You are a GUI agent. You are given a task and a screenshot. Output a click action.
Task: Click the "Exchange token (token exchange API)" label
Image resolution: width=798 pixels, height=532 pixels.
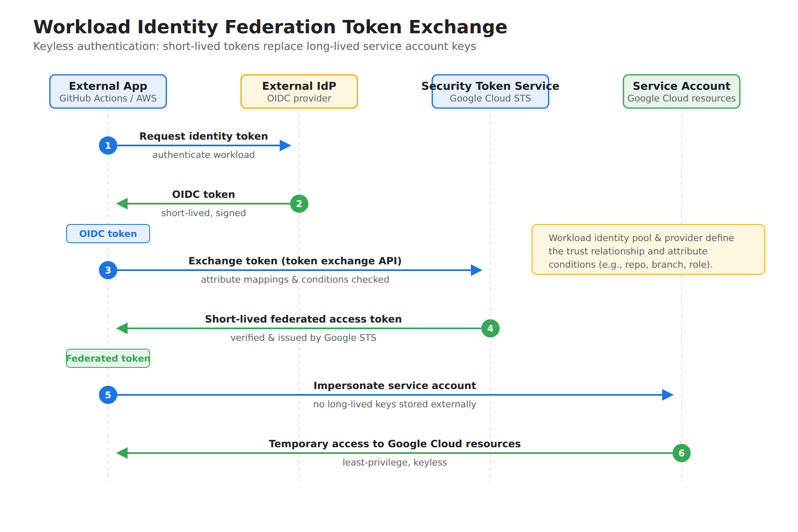(x=295, y=261)
